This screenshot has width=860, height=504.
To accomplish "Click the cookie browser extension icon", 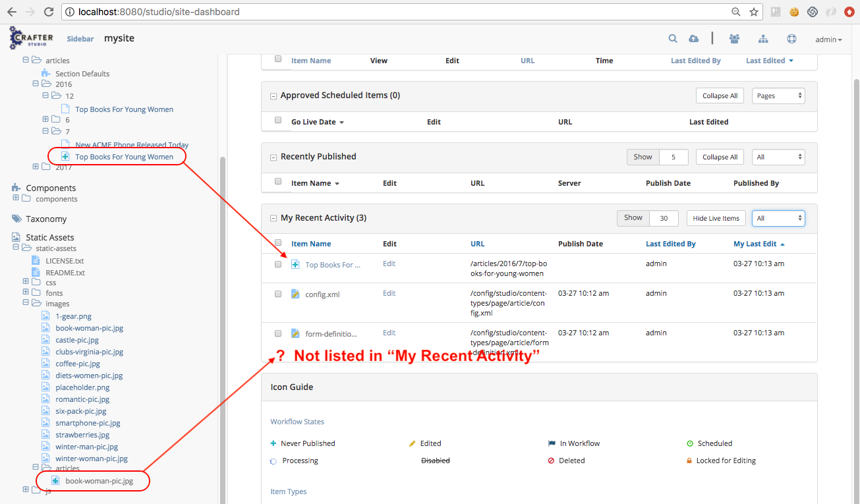I will coord(794,12).
